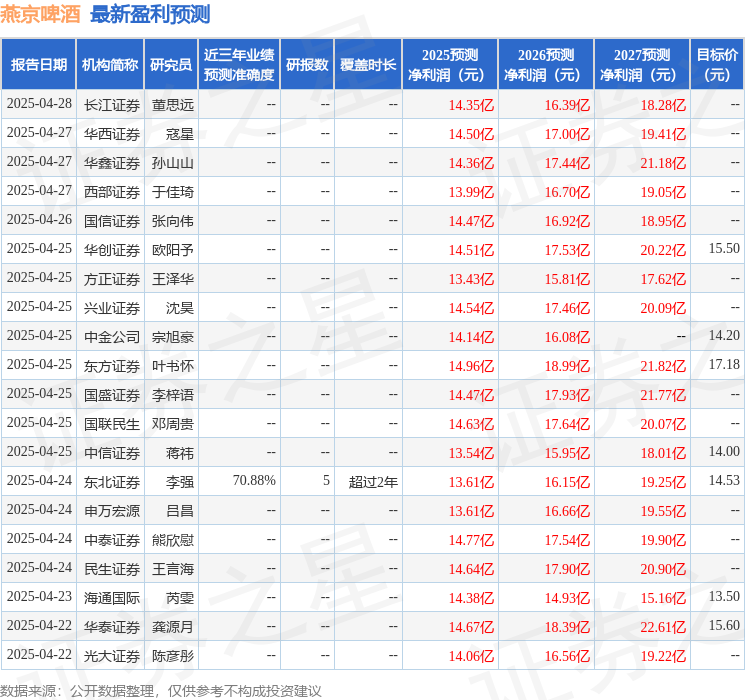The height and width of the screenshot is (700, 745).
Task: Click analyst name 董思远
Action: coord(172,105)
